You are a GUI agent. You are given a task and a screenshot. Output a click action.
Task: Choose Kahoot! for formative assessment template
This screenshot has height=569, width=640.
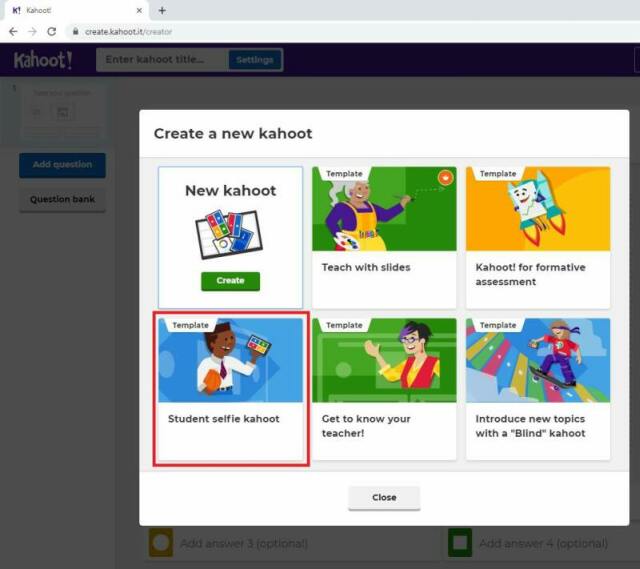click(537, 237)
